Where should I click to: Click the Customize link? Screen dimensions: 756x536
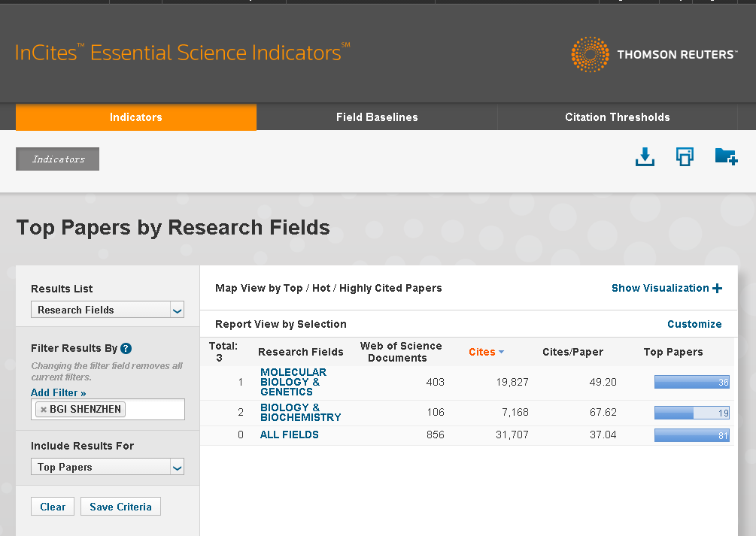(x=694, y=324)
